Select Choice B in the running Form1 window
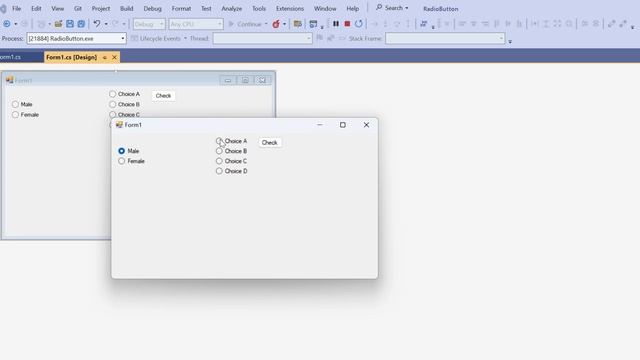 219,151
